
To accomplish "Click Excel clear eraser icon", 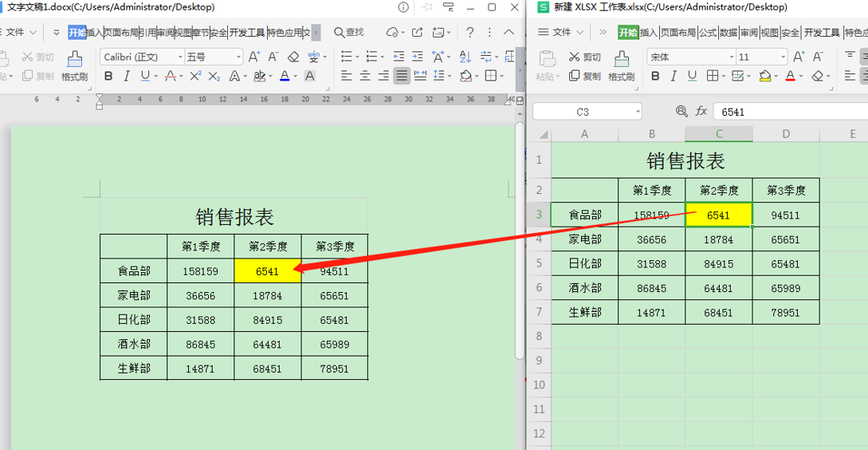I will click(816, 76).
